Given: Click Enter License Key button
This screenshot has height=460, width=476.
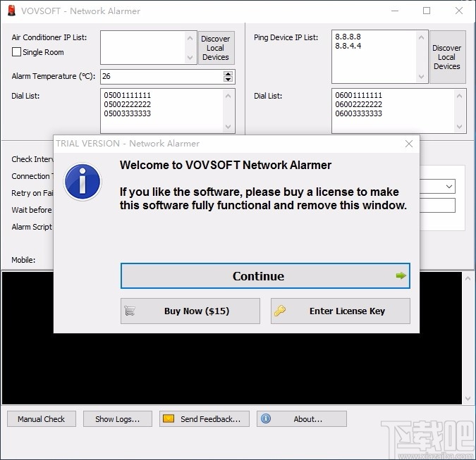Looking at the screenshot, I should pos(341,311).
